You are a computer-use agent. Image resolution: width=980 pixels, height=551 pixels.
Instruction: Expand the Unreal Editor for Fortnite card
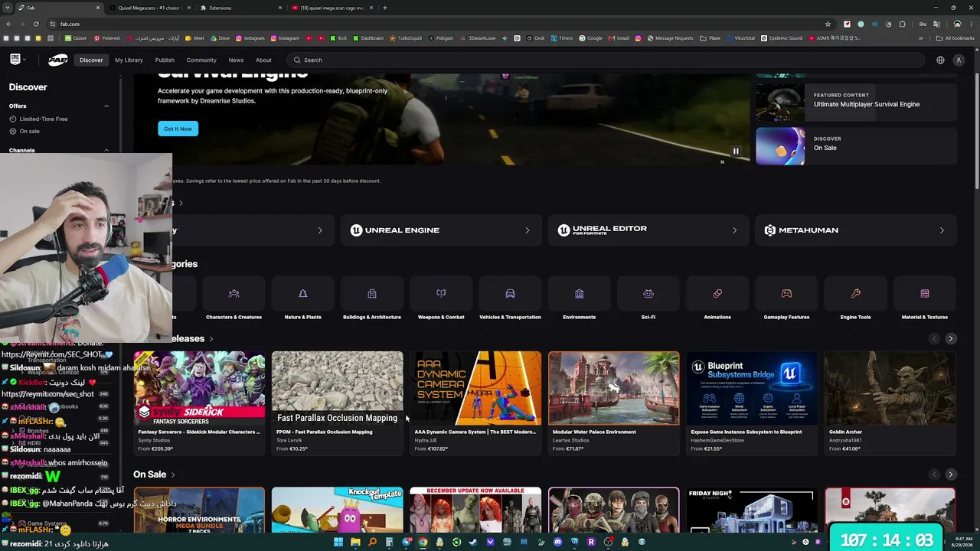[648, 230]
